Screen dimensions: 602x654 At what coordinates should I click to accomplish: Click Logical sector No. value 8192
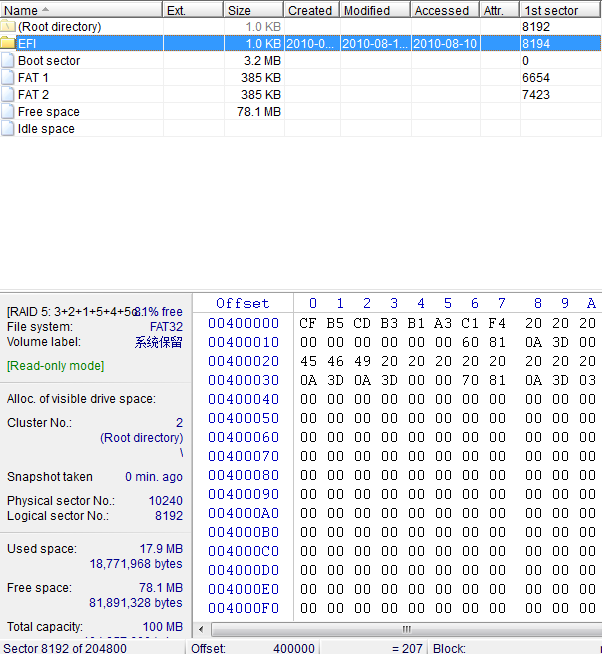[169, 516]
